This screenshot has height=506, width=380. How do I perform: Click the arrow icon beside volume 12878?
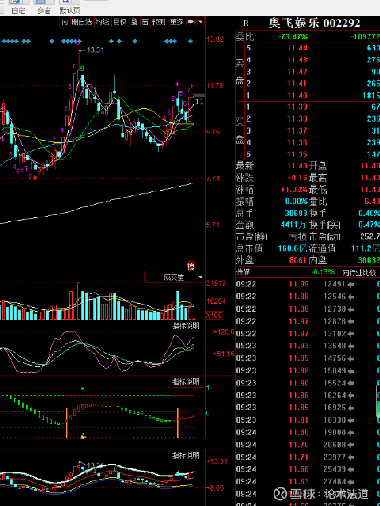[350, 322]
